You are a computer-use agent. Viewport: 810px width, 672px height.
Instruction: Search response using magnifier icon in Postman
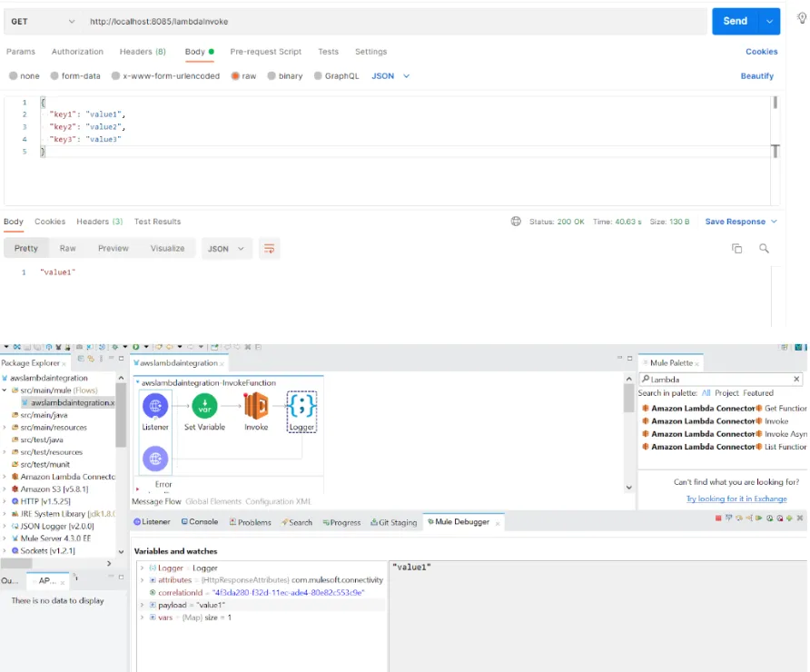click(764, 249)
